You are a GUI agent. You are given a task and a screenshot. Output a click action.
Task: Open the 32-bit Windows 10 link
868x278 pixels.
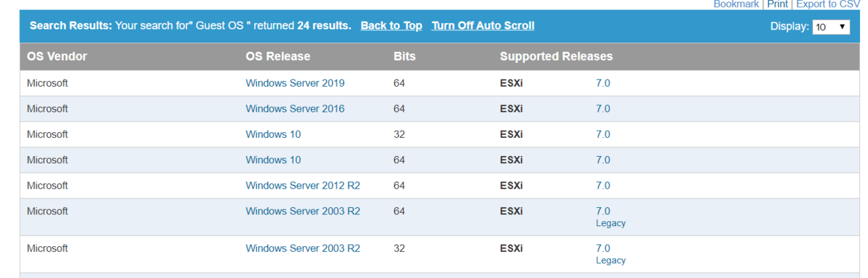tap(273, 134)
